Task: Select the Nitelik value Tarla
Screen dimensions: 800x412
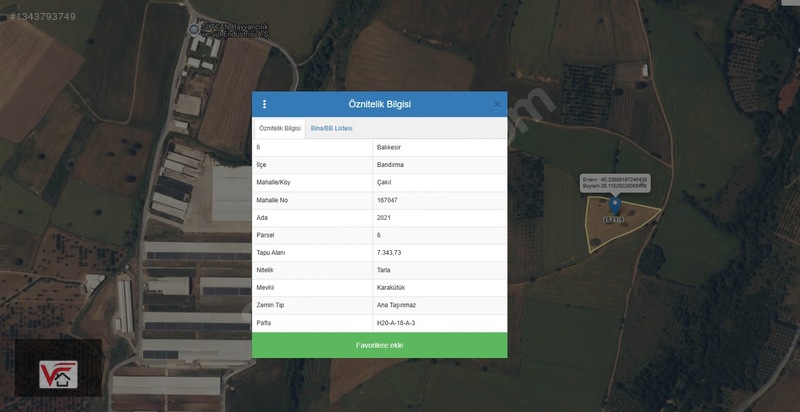Action: [x=383, y=270]
